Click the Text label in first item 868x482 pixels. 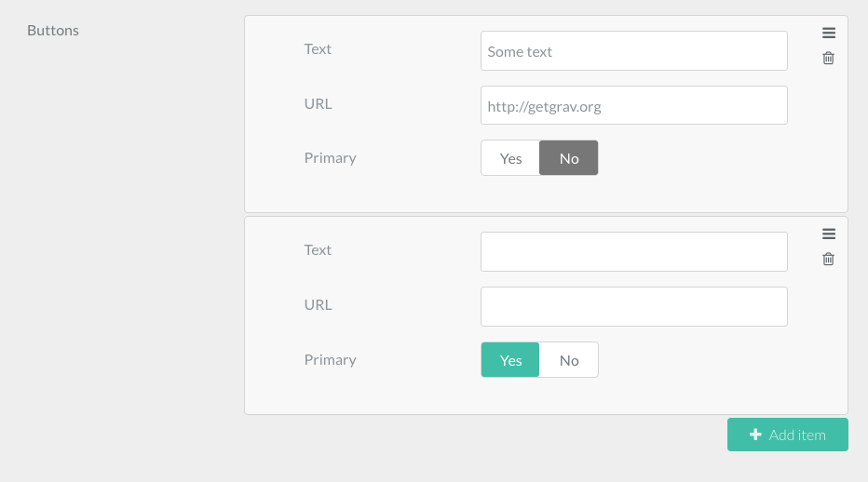(x=318, y=49)
